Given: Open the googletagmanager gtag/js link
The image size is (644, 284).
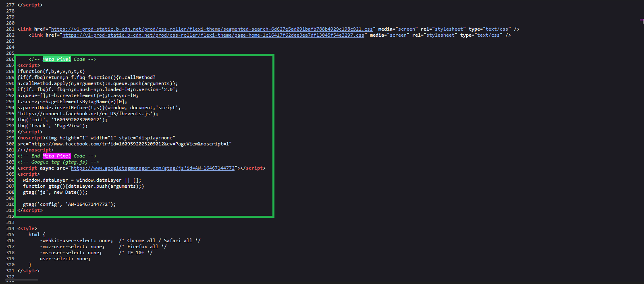Looking at the screenshot, I should tap(152, 168).
